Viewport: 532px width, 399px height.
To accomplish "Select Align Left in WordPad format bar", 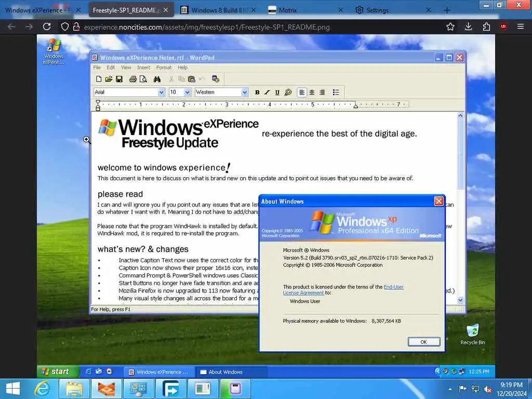I will pos(302,92).
